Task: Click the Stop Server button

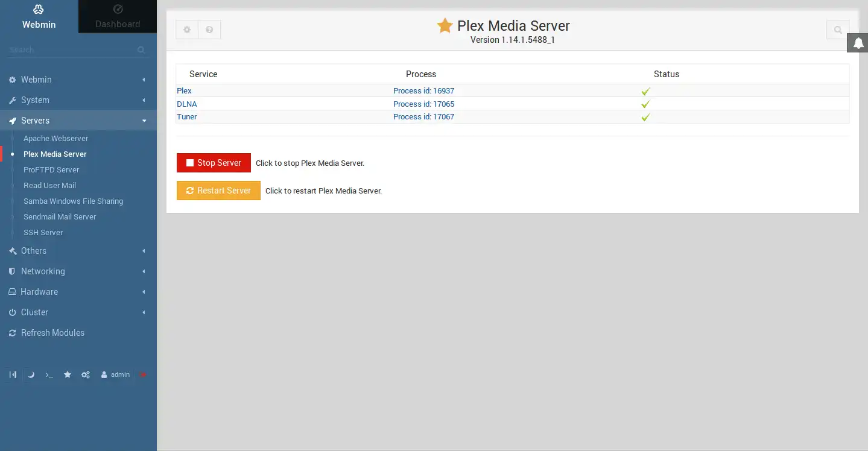Action: tap(214, 163)
